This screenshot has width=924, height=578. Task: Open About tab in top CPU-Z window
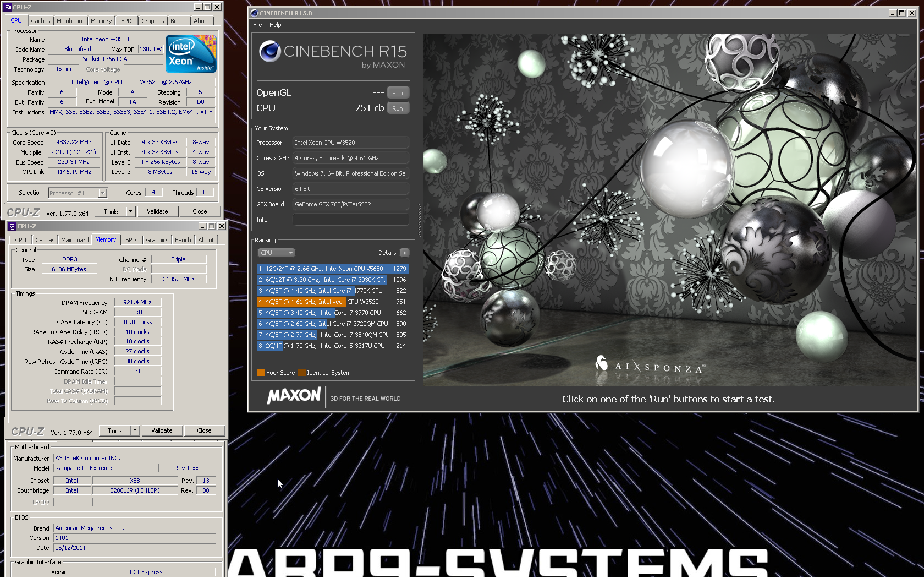click(x=201, y=21)
